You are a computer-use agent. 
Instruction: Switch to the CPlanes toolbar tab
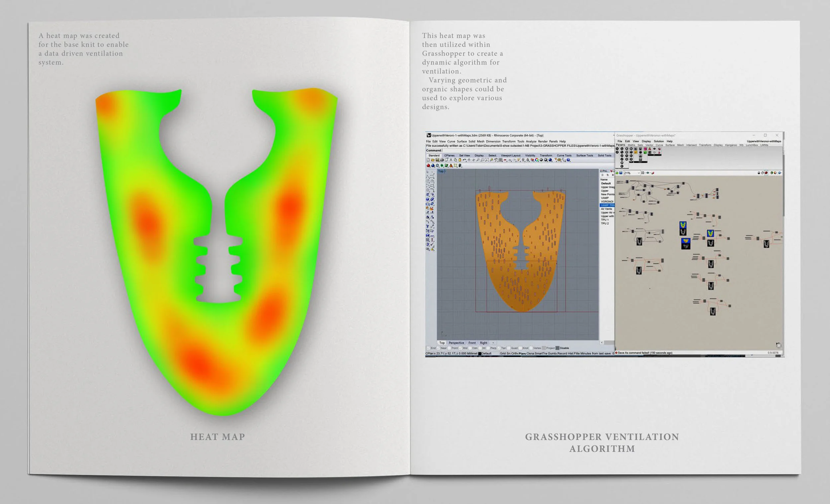(x=450, y=156)
